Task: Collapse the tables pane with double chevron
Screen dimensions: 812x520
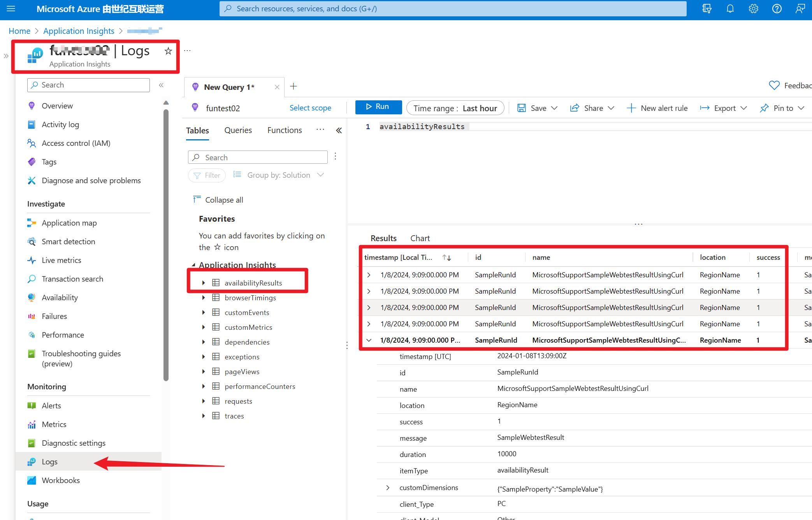Action: (339, 130)
